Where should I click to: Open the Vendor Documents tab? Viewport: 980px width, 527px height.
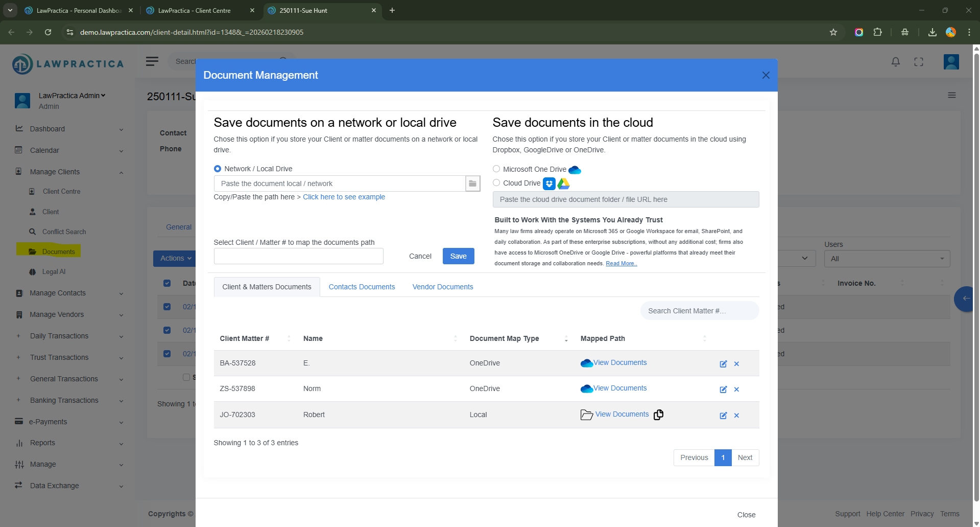442,287
